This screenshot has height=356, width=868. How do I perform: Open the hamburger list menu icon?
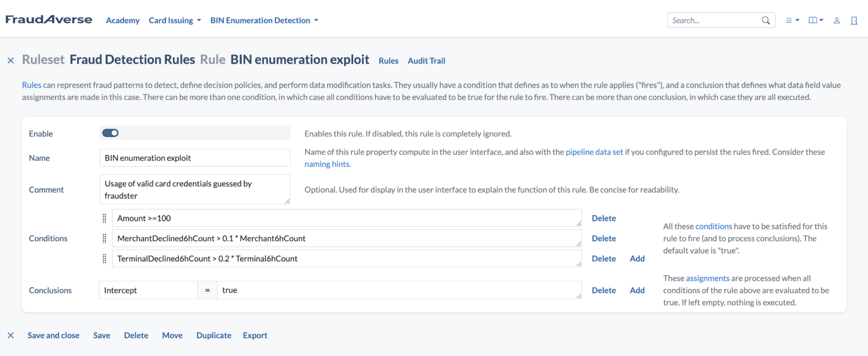click(x=792, y=21)
